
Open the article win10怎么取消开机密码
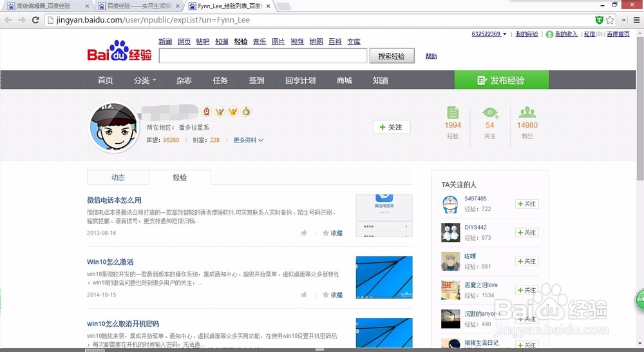point(123,324)
